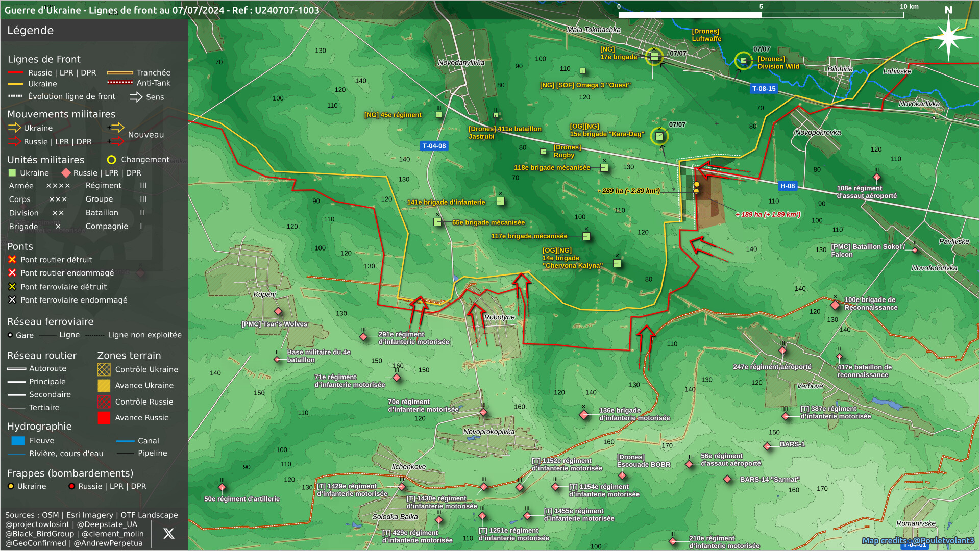Click the Division Wild drones marker
This screenshot has height=551, width=980.
(744, 61)
